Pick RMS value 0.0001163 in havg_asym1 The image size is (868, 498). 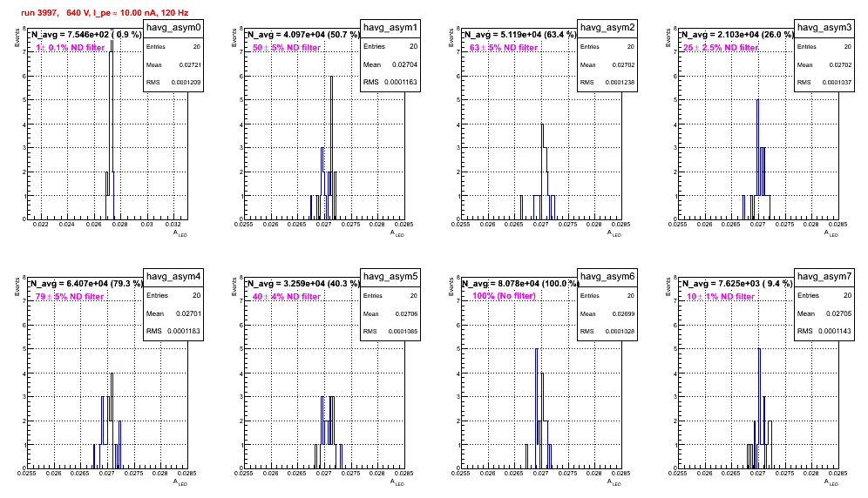point(401,82)
